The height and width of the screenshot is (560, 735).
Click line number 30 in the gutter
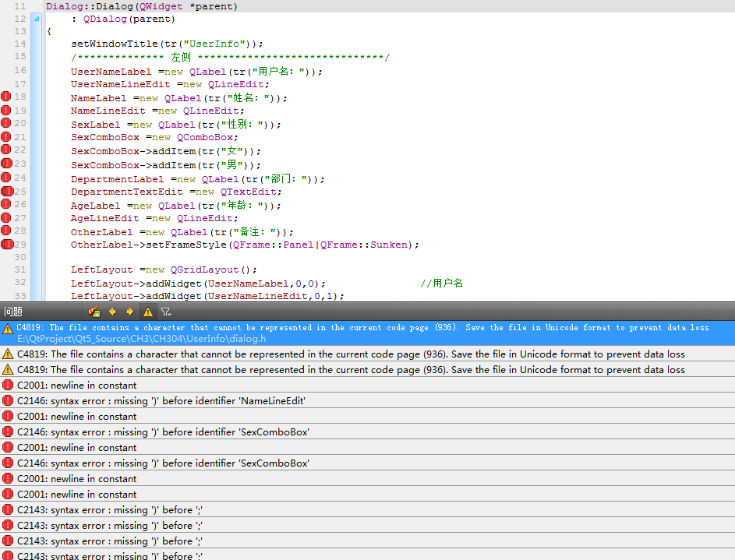(20, 257)
